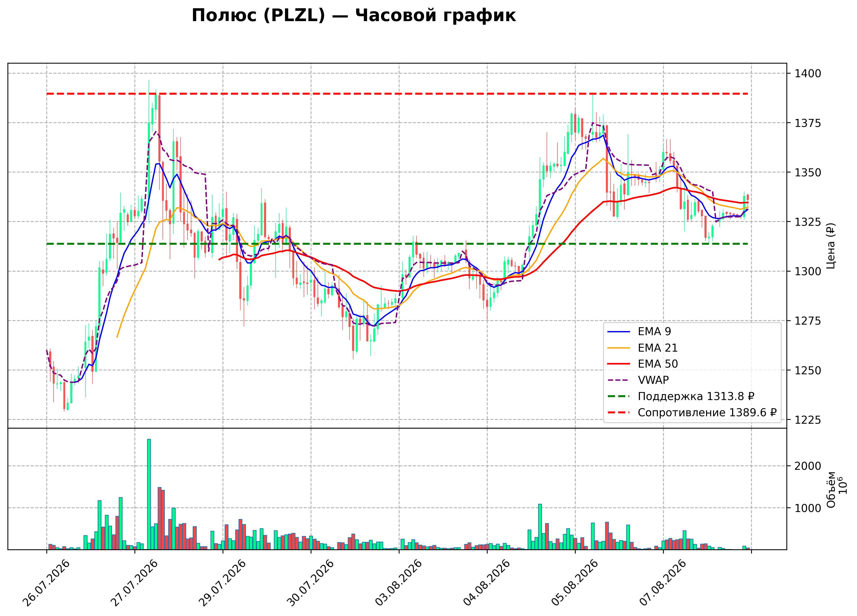The height and width of the screenshot is (616, 857).
Task: Click the 1375 price axis label
Action: 808,123
